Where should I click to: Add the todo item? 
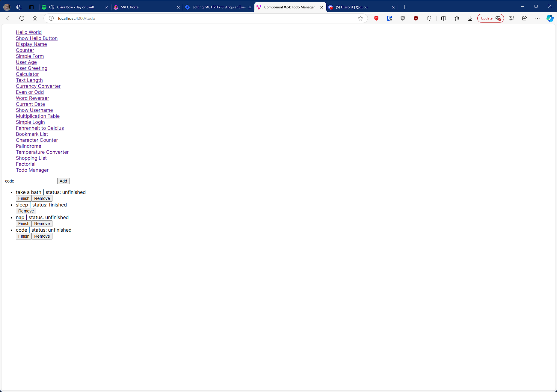tap(63, 181)
